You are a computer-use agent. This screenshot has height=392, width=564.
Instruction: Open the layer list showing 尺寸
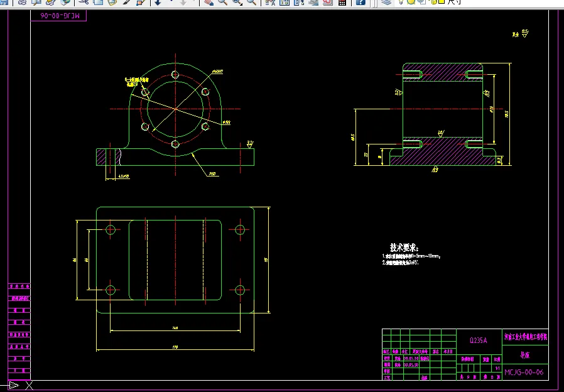coord(455,1)
